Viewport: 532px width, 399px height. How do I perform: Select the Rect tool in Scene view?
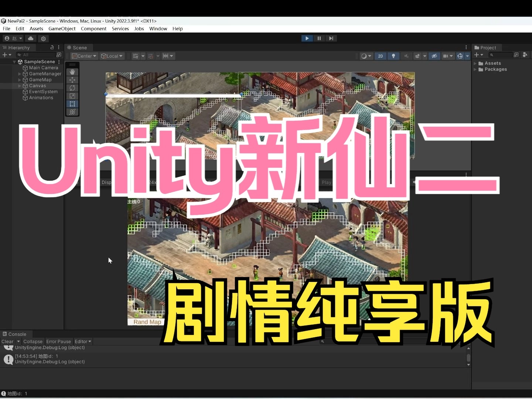pyautogui.click(x=72, y=104)
